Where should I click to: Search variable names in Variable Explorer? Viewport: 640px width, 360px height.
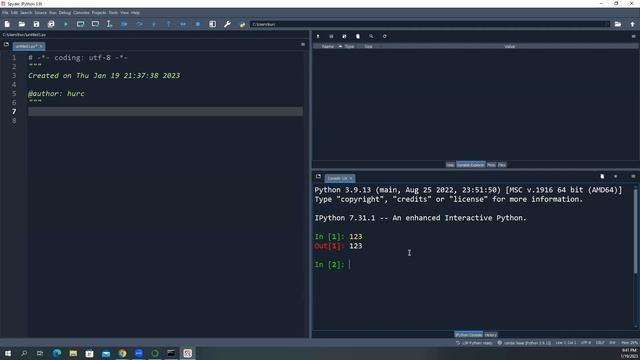coord(371,36)
